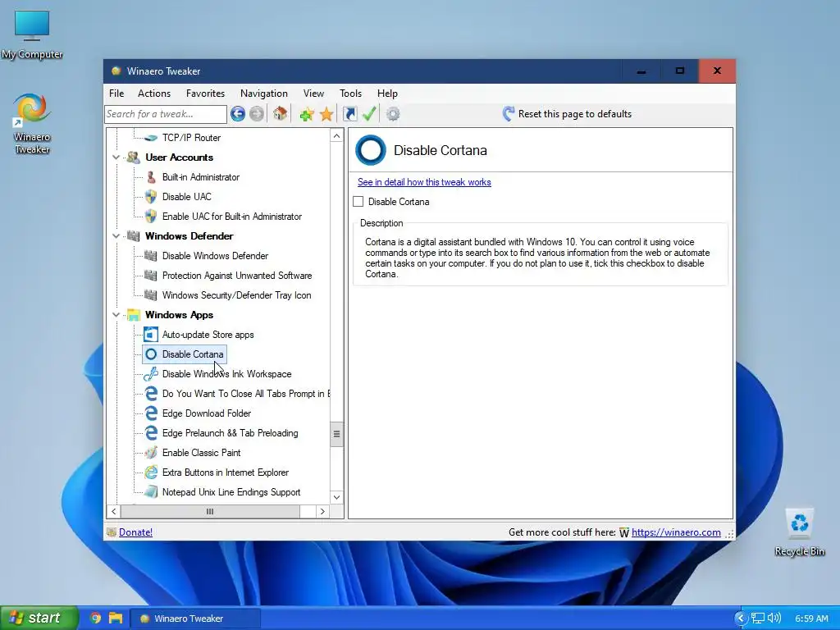840x630 pixels.
Task: Click the green checkmark toolbar icon
Action: pos(369,113)
